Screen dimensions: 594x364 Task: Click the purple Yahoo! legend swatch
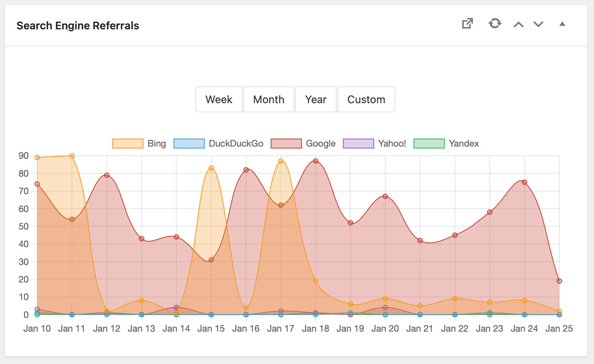[x=358, y=144]
